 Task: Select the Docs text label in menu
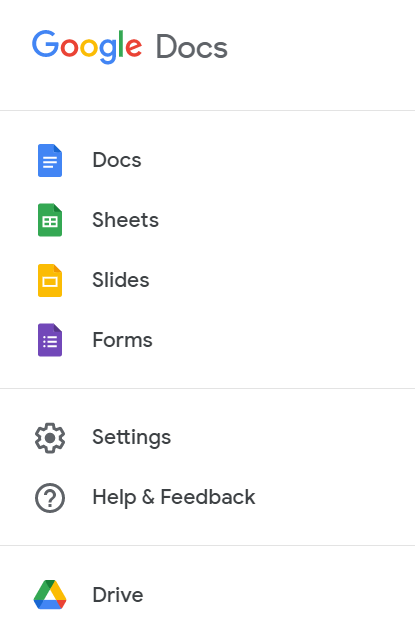pos(117,160)
